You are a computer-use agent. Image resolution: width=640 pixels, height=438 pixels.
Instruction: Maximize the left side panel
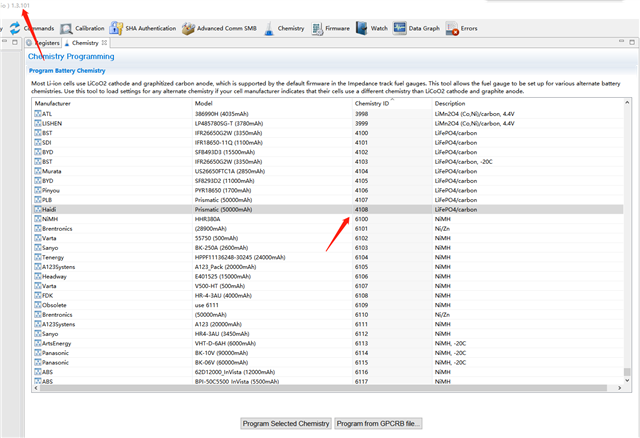pos(15,42)
